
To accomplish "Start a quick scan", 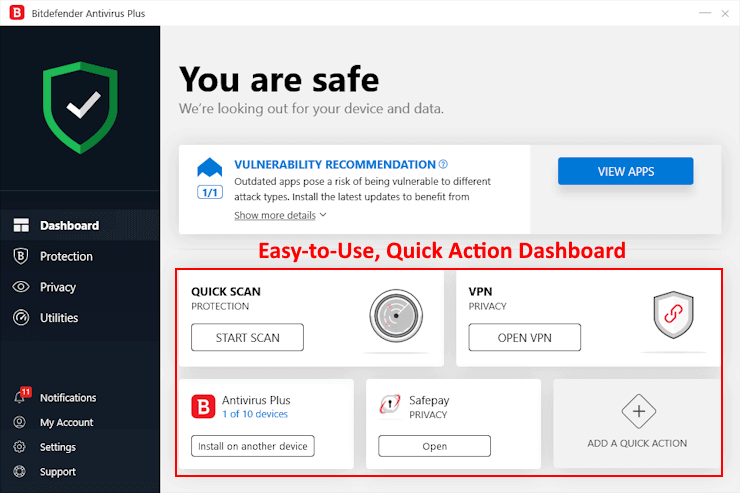I will coord(247,338).
